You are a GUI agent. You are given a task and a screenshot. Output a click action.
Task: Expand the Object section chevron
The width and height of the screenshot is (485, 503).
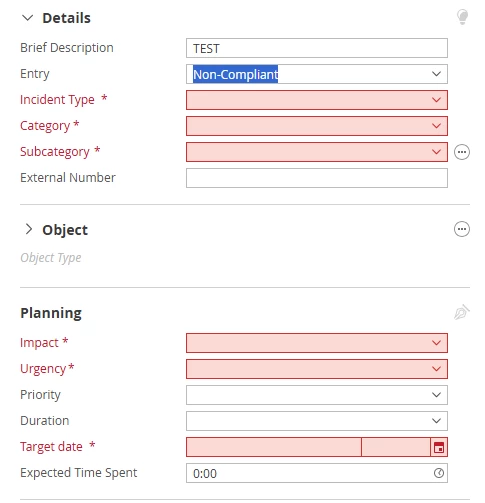click(x=29, y=229)
